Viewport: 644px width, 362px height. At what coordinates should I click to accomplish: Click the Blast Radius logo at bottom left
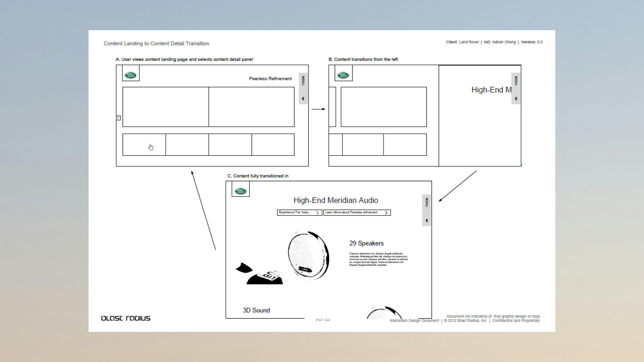click(126, 318)
